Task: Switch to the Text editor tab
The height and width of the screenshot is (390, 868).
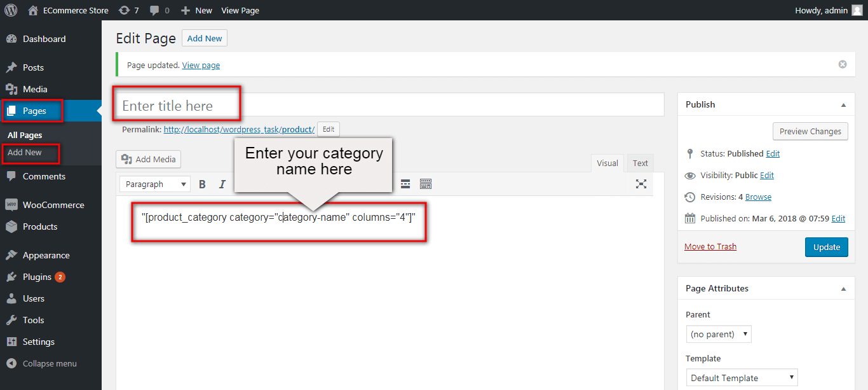Action: point(640,164)
